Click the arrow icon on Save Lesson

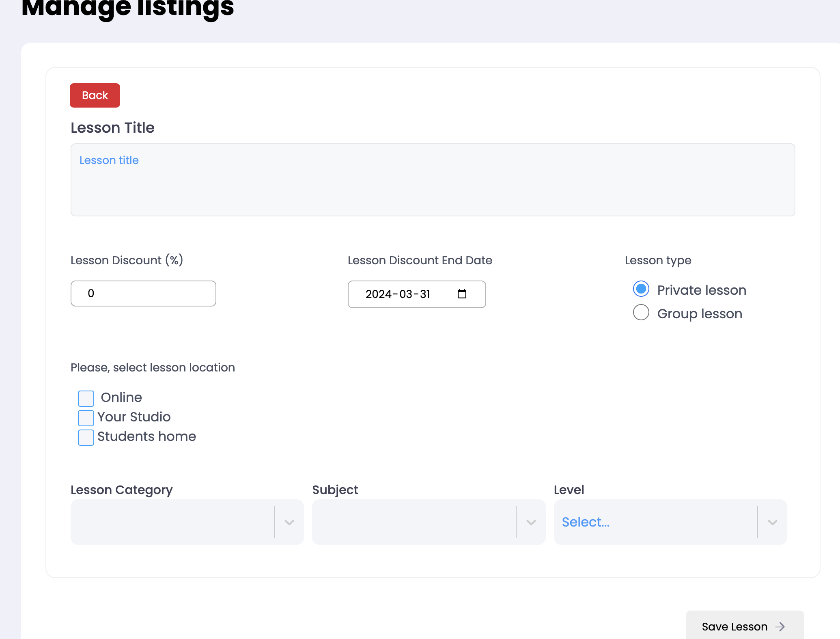click(x=780, y=626)
